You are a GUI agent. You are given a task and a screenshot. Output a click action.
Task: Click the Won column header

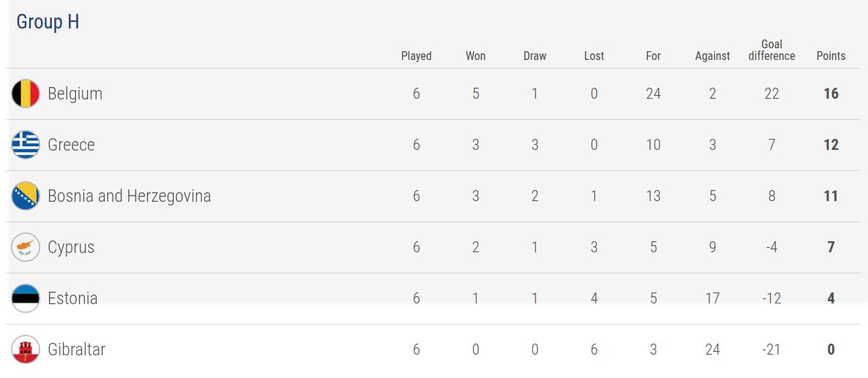click(475, 56)
